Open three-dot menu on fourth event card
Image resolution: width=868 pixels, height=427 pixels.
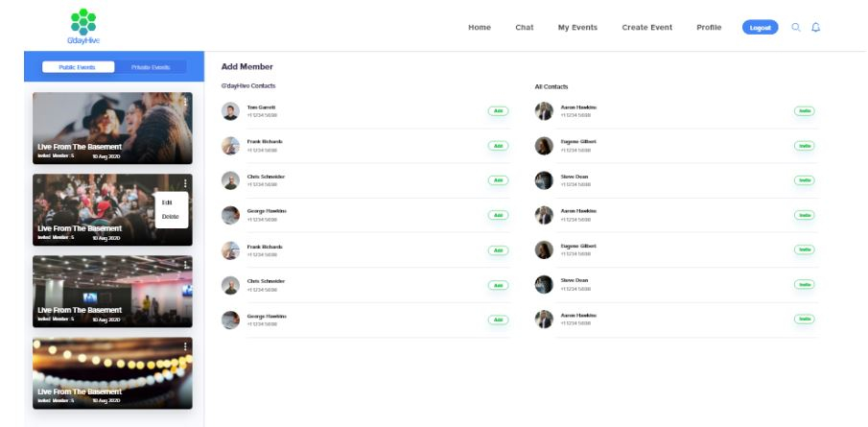[x=185, y=346]
